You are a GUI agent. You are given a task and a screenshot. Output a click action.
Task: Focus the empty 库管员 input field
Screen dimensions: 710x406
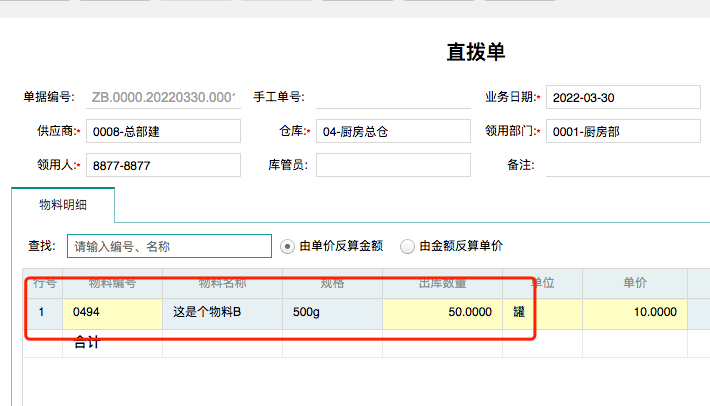[392, 165]
